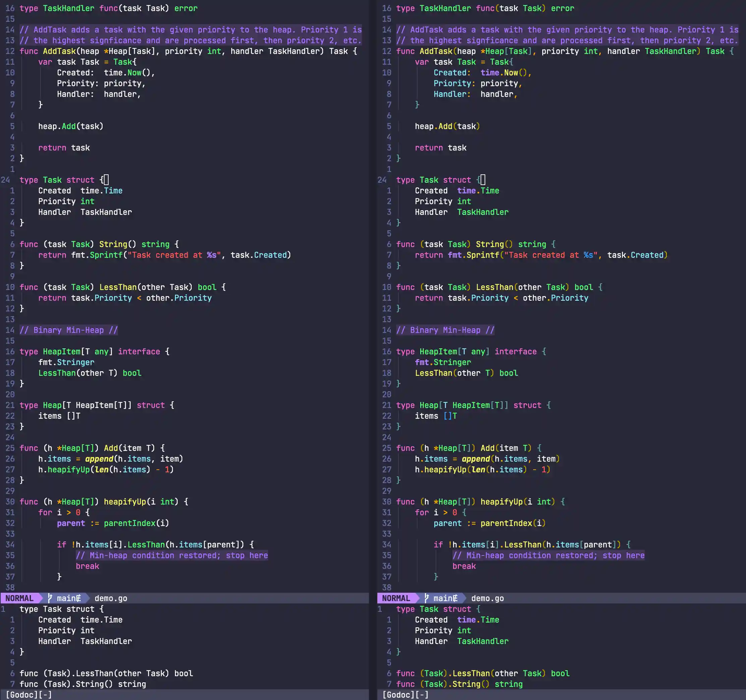Click block cursor on right Task struct line
Viewport: 746px width, 700px height.
[x=483, y=180]
